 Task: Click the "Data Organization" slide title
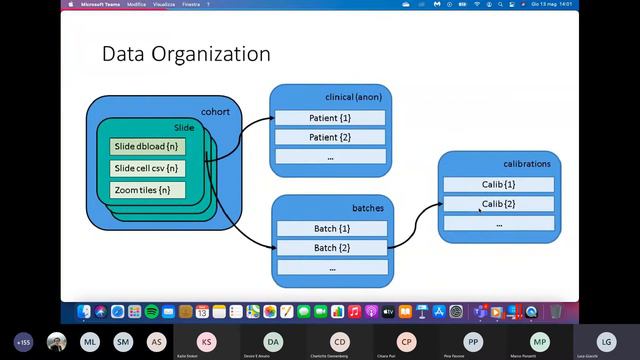186,54
